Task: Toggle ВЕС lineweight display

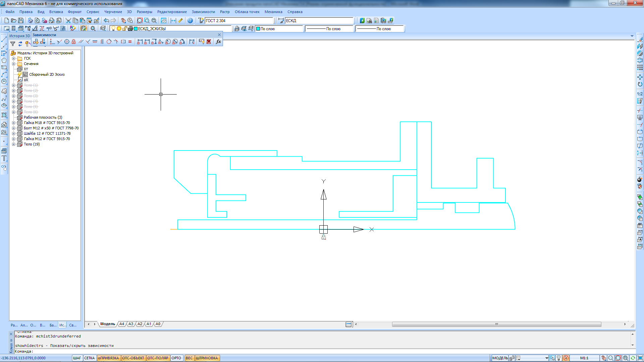Action: 189,358
